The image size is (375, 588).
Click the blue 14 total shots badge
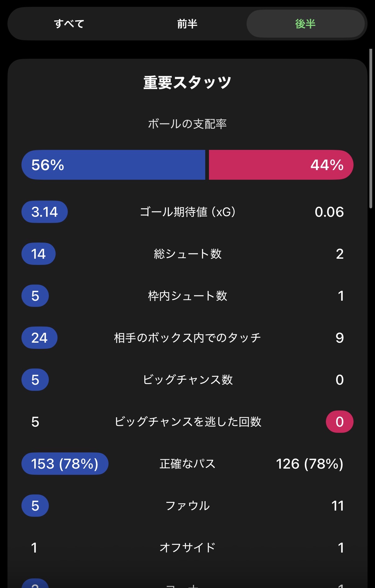tap(38, 254)
